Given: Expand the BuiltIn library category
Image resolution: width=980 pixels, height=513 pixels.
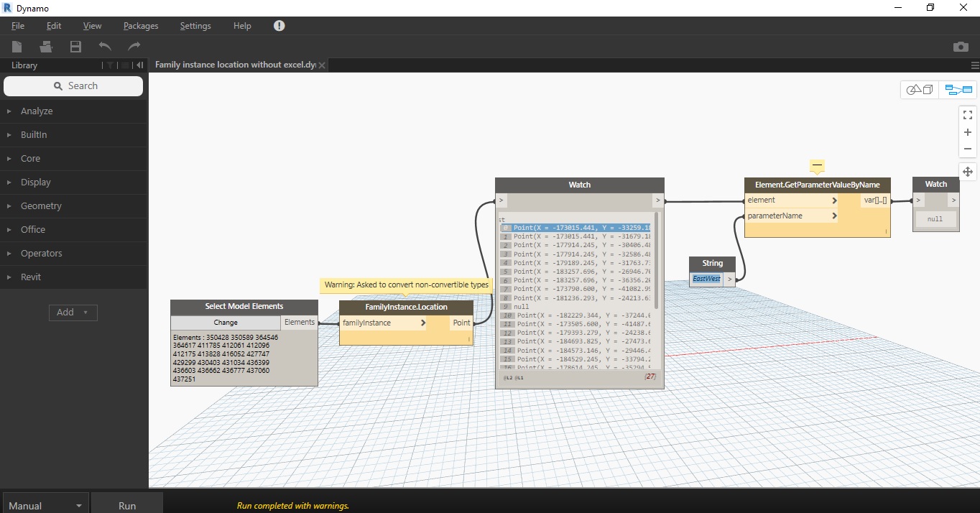Looking at the screenshot, I should pos(73,135).
